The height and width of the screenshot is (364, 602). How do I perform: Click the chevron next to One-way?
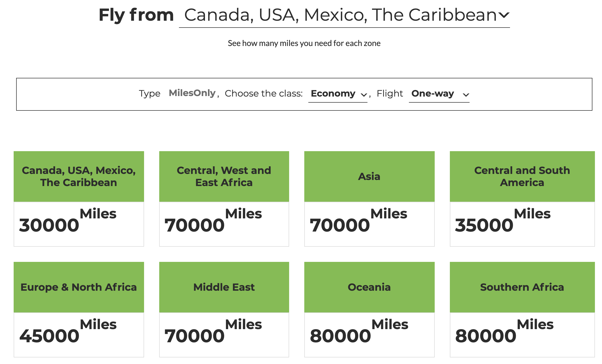pos(466,95)
